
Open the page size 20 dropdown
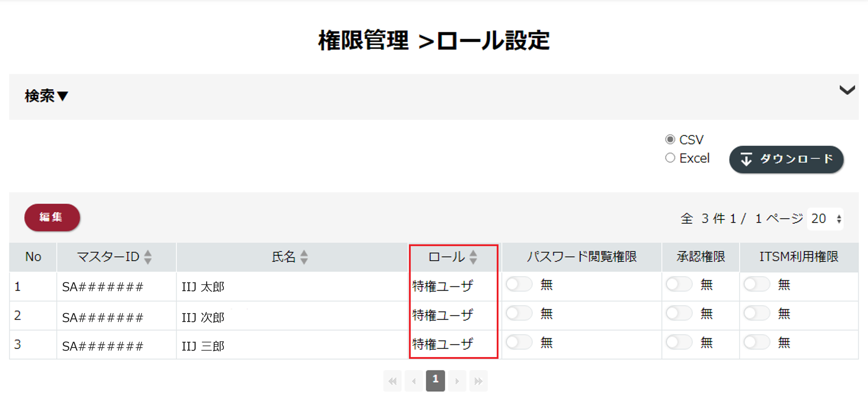(825, 219)
